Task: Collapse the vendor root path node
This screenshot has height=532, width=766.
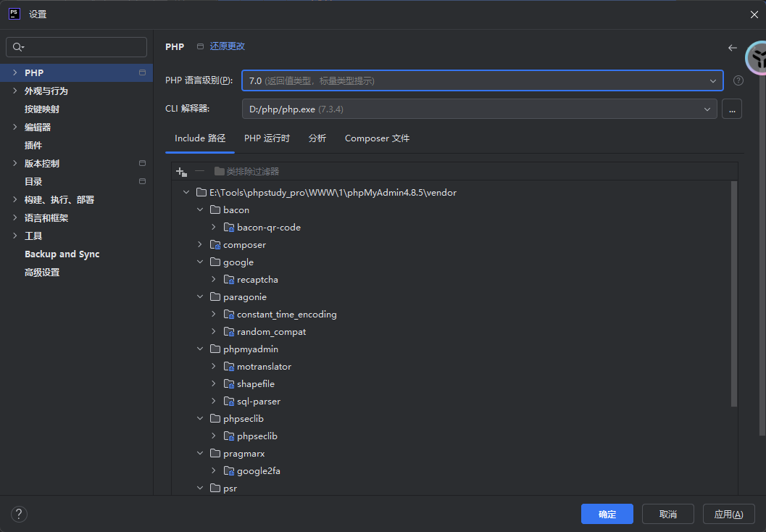Action: pos(186,193)
